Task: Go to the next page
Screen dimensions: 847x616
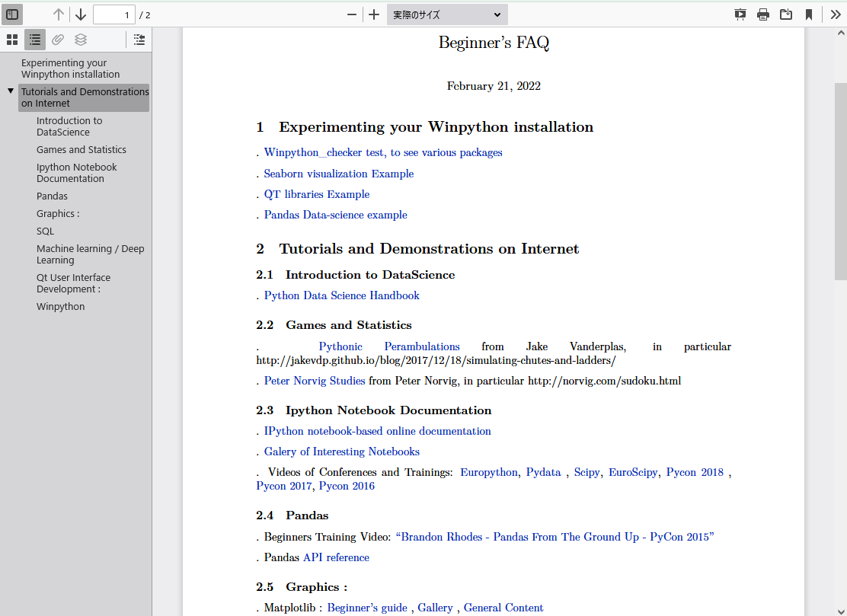Action: coord(79,14)
